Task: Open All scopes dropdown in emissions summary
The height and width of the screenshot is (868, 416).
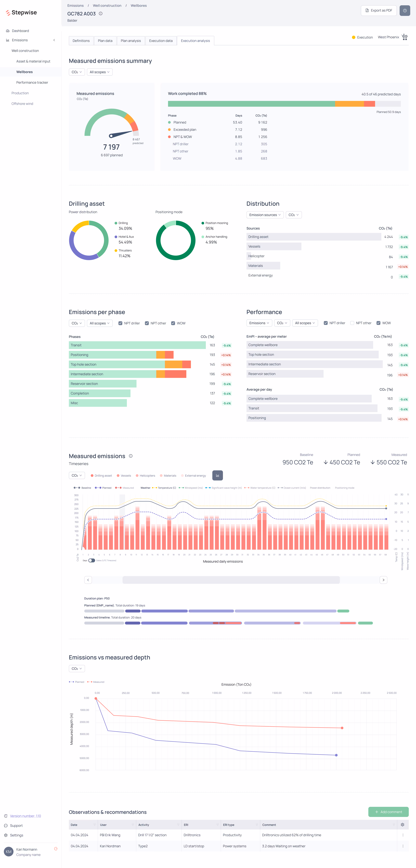Action: point(100,72)
